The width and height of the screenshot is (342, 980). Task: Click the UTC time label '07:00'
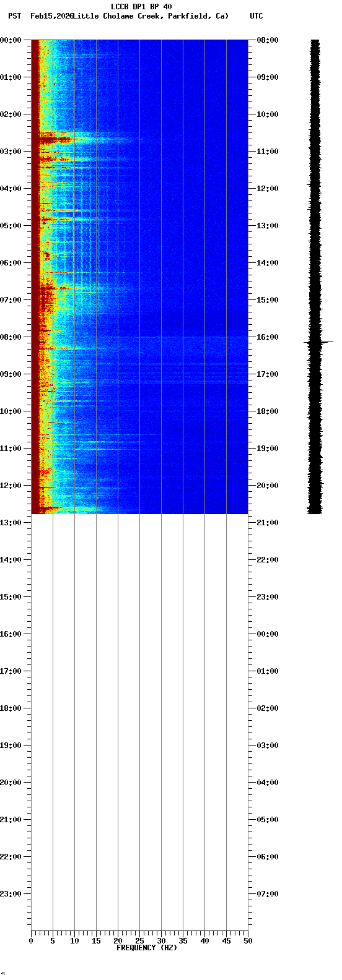[x=268, y=894]
